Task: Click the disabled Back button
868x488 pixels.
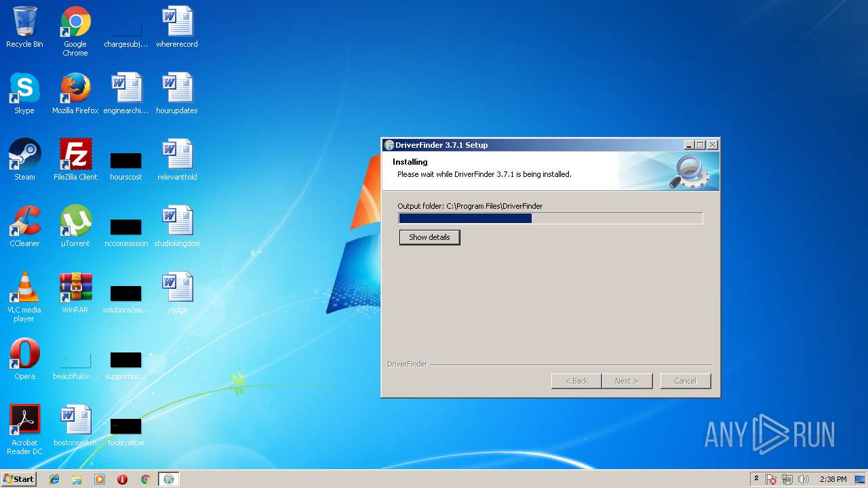Action: [x=576, y=381]
